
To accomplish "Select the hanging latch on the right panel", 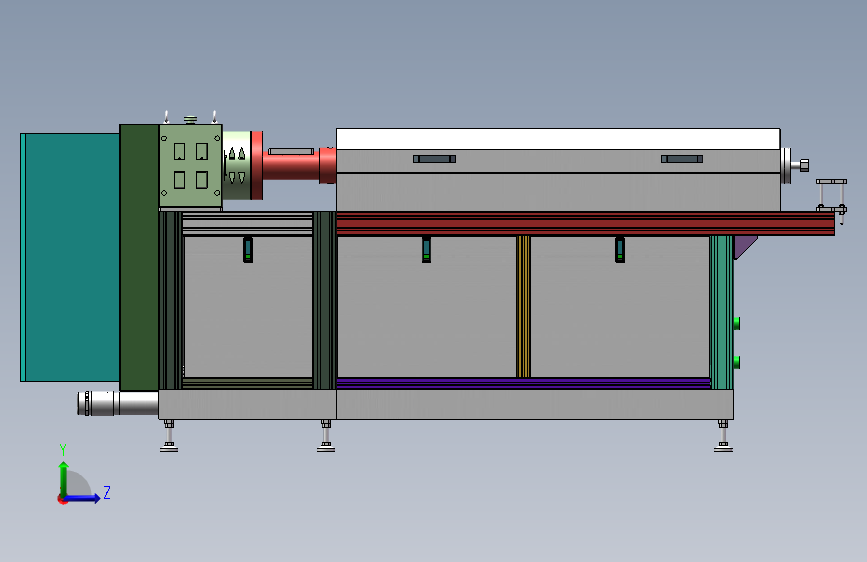I will (x=620, y=249).
